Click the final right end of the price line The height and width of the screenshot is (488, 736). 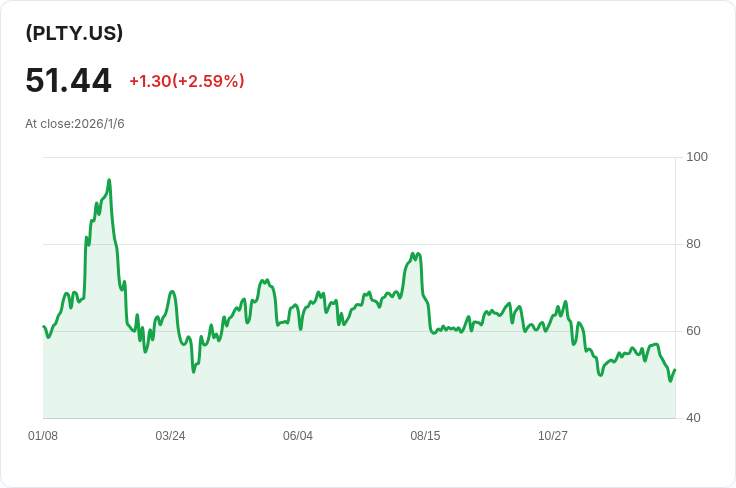tap(675, 370)
